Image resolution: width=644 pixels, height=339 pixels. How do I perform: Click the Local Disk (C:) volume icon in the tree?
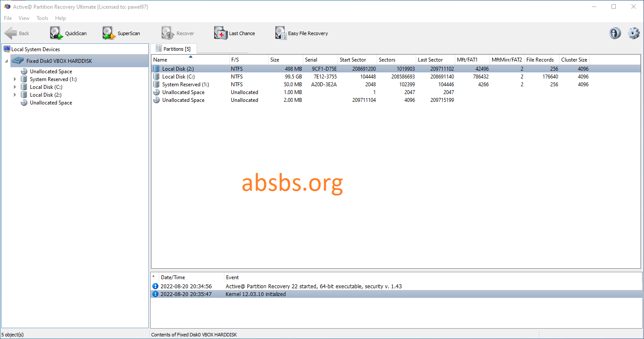click(24, 87)
